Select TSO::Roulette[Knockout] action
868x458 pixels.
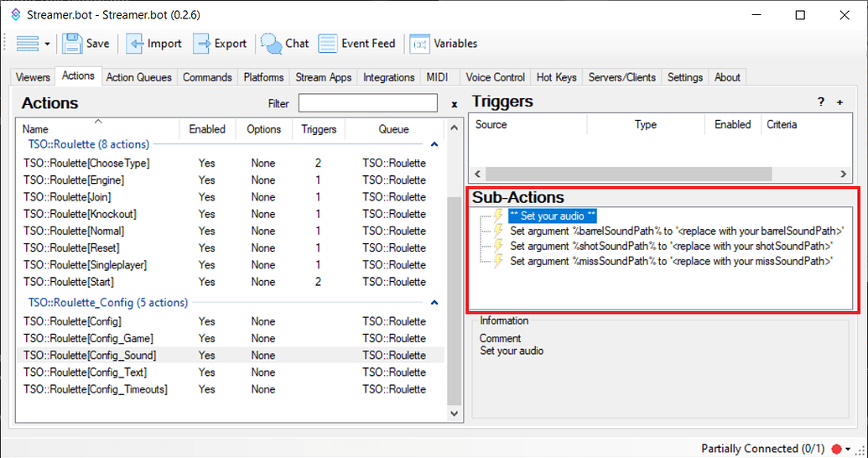pos(231,215)
